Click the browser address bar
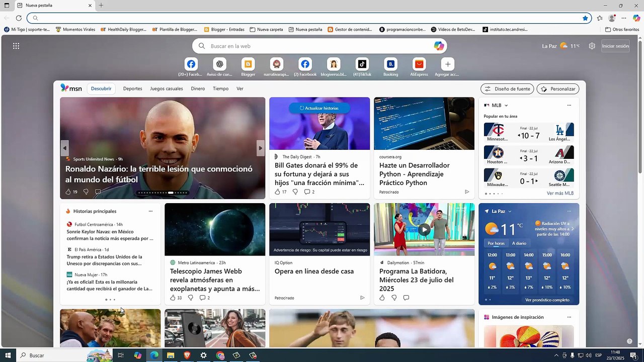 309,18
